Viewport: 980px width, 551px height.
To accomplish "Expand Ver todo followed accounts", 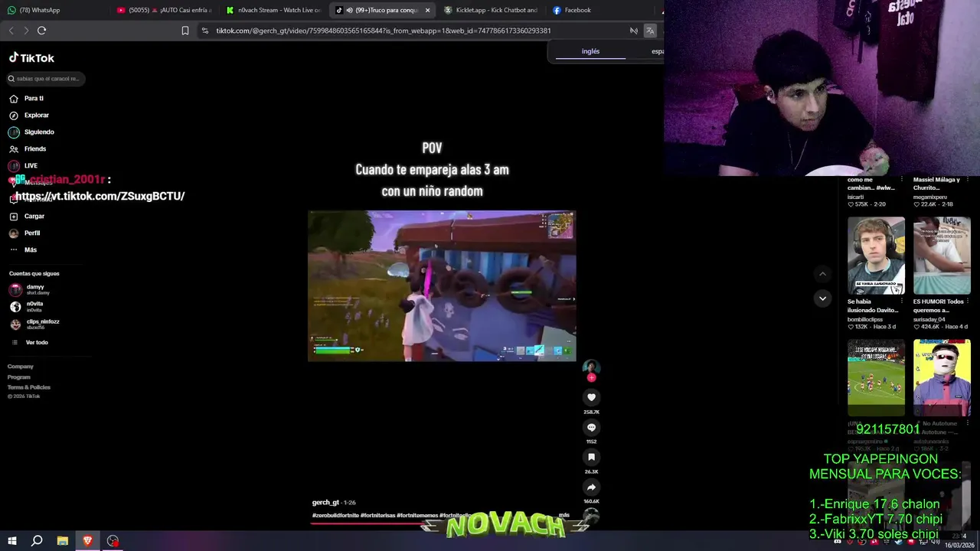I will [36, 342].
